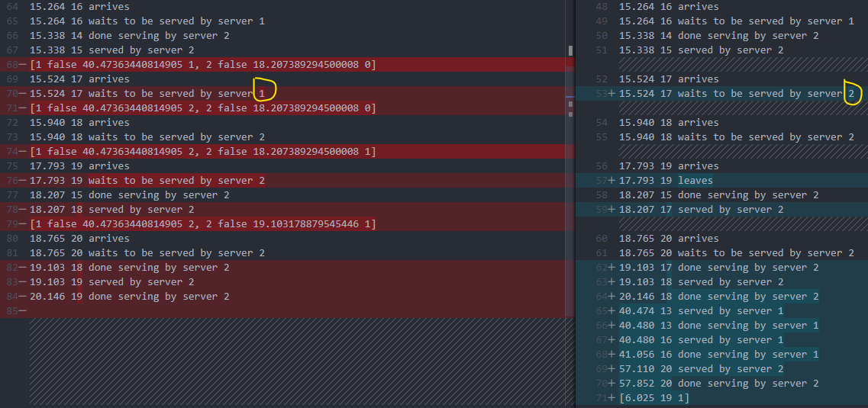Viewport: 868px width, 408px height.
Task: Select '15.940 18 arrives' in the left pane
Action: [79, 122]
